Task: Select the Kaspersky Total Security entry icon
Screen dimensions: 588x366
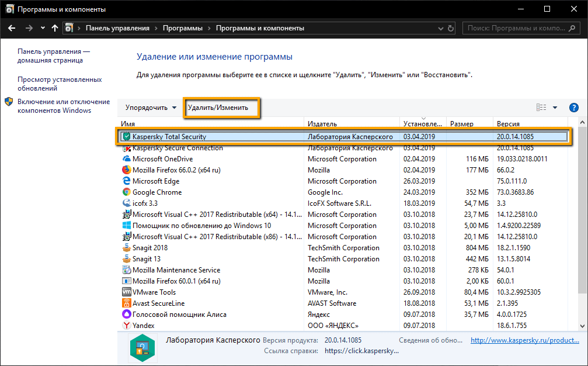Action: pos(126,136)
